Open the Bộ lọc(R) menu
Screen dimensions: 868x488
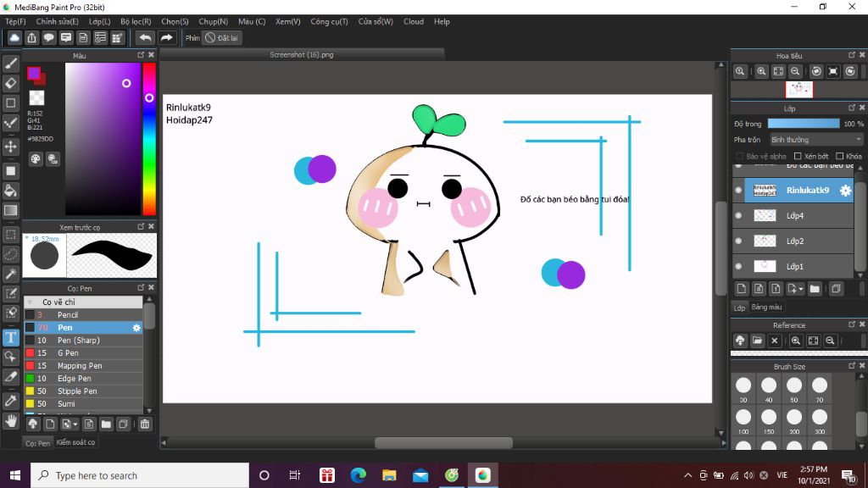(x=136, y=21)
